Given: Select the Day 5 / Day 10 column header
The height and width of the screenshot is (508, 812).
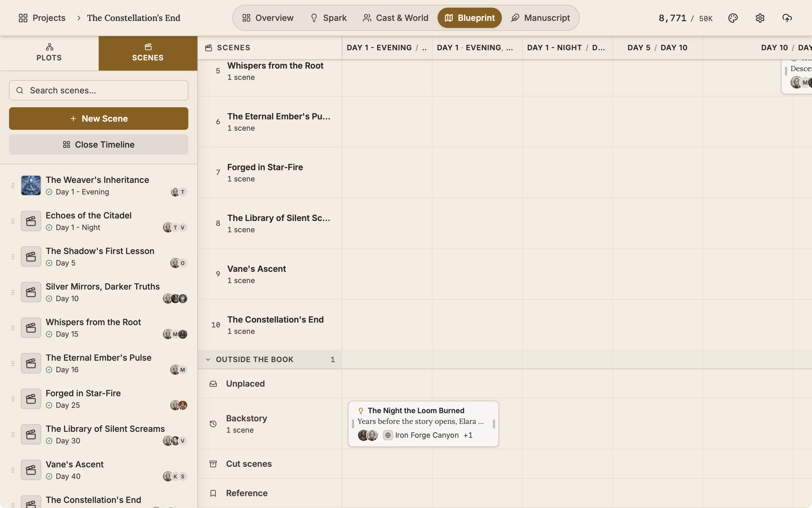Looking at the screenshot, I should (657, 48).
